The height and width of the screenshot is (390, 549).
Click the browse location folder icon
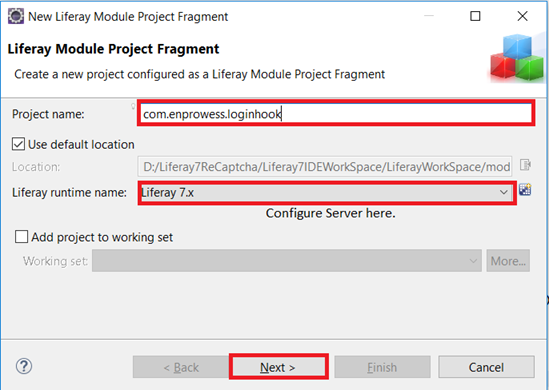pos(525,165)
